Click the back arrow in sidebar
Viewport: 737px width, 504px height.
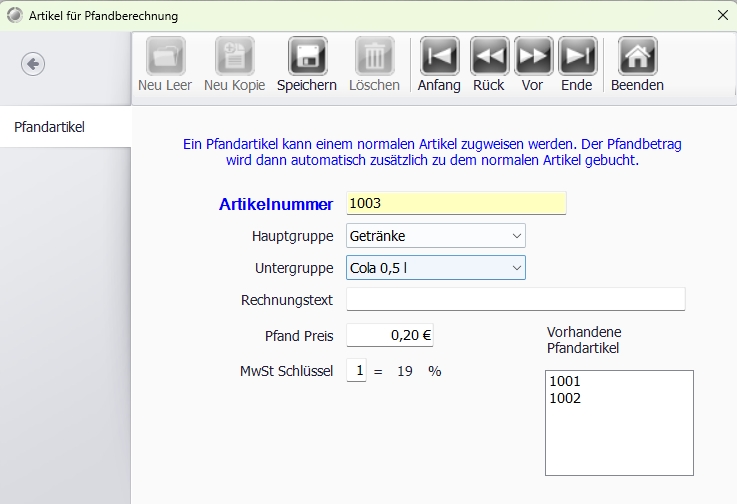coord(33,64)
